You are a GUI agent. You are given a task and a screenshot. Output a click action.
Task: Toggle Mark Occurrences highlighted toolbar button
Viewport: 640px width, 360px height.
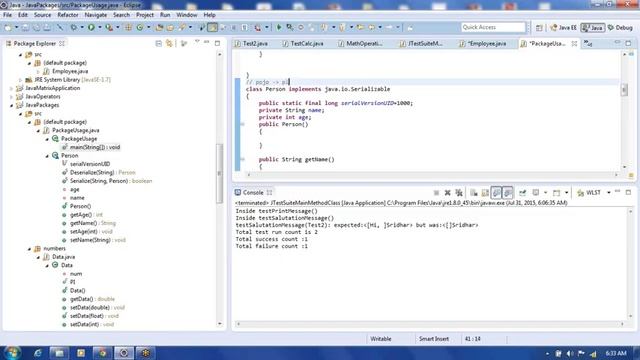pyautogui.click(x=213, y=27)
